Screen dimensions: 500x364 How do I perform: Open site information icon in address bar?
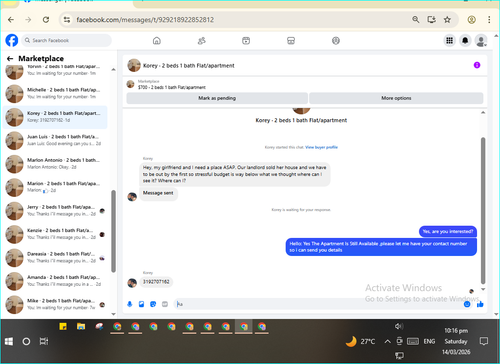[x=67, y=20]
